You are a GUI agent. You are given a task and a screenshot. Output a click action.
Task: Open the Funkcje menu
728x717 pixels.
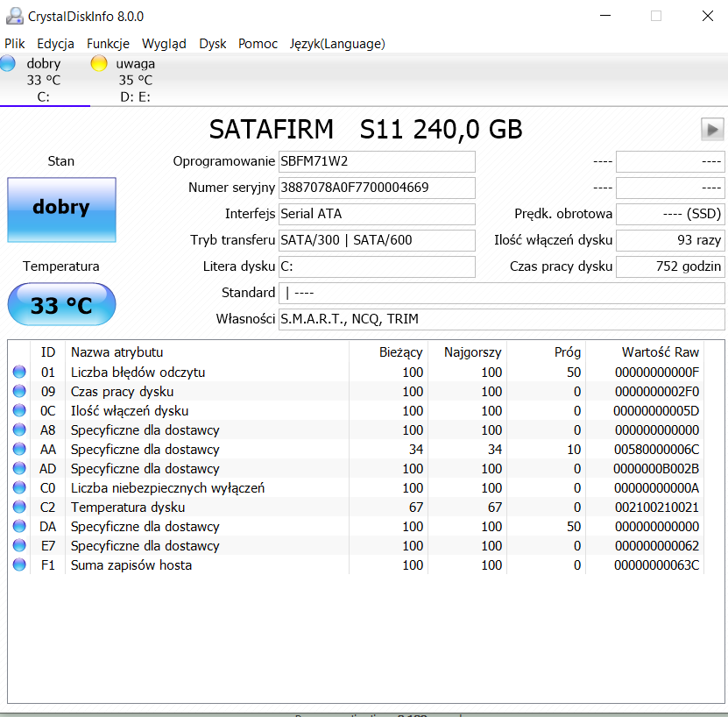(108, 44)
